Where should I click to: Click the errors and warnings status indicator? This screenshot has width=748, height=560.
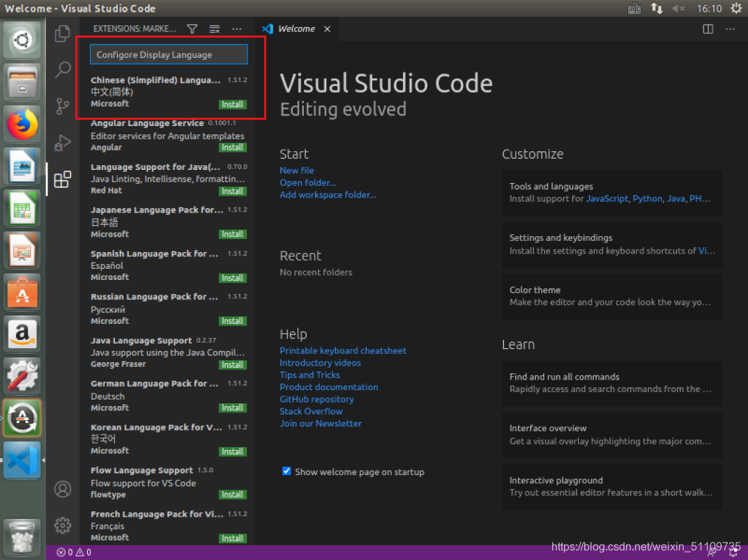74,552
